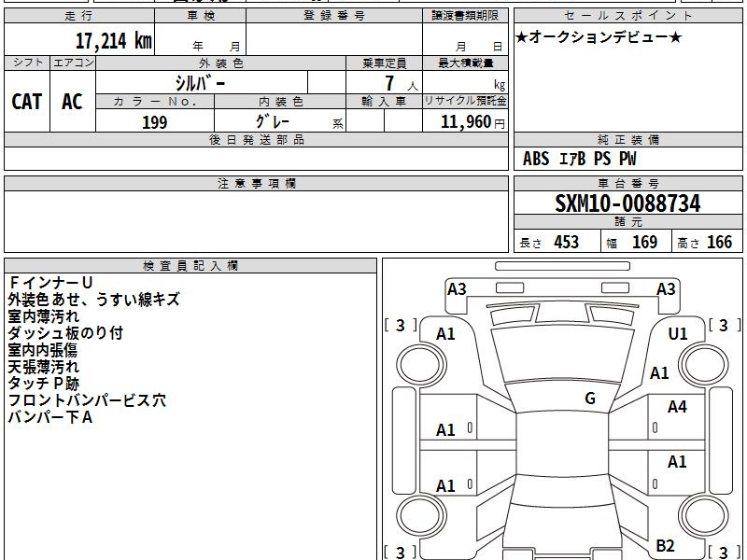
Task: Select the inspector note ＦインナーＵ
Action: click(x=50, y=283)
